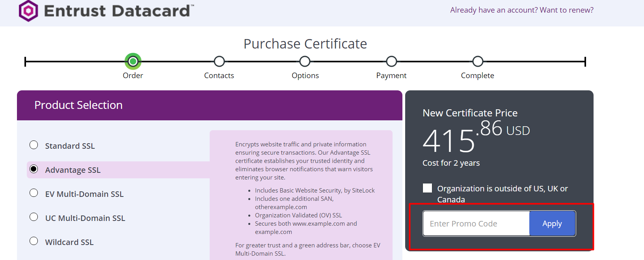
Task: Click the Enter Promo Code field
Action: point(476,224)
